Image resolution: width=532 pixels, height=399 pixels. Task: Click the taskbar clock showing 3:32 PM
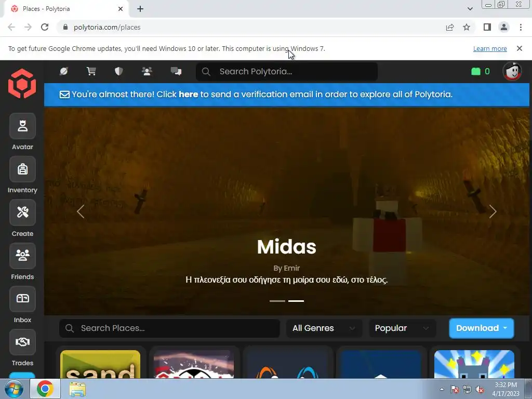tap(506, 389)
